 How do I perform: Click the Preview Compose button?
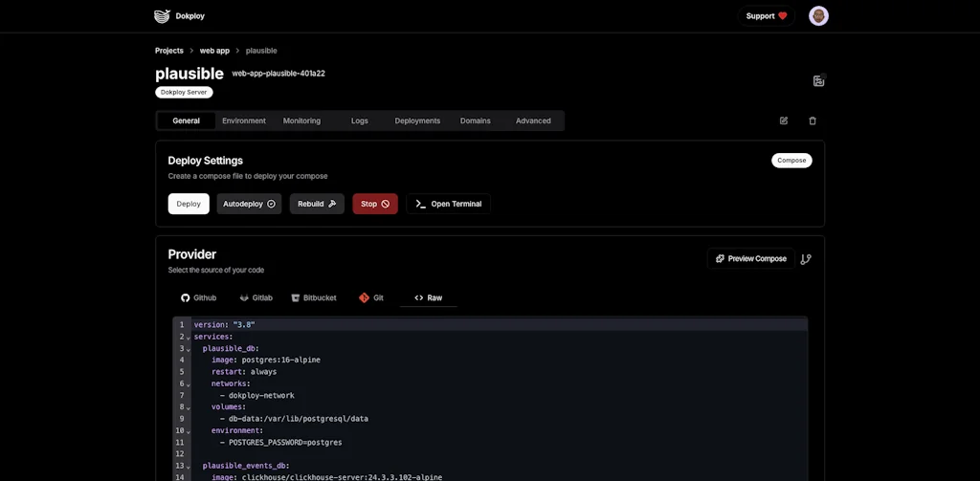750,258
